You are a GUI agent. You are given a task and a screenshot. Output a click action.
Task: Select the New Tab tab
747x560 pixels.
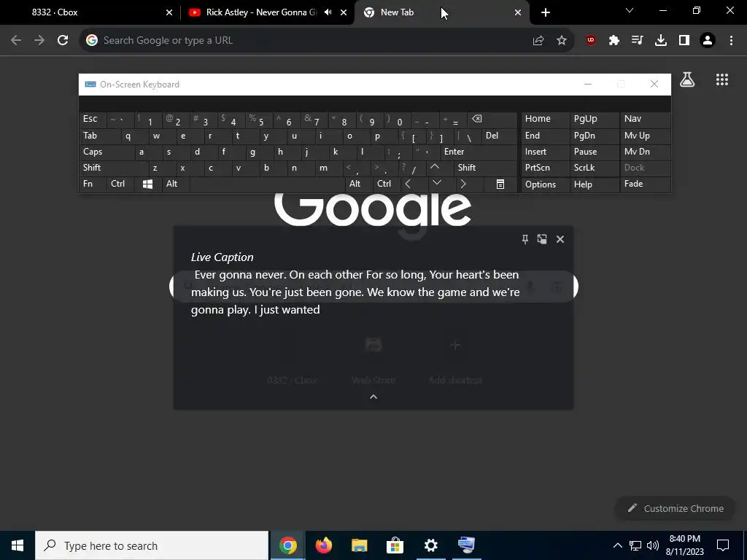tap(441, 12)
